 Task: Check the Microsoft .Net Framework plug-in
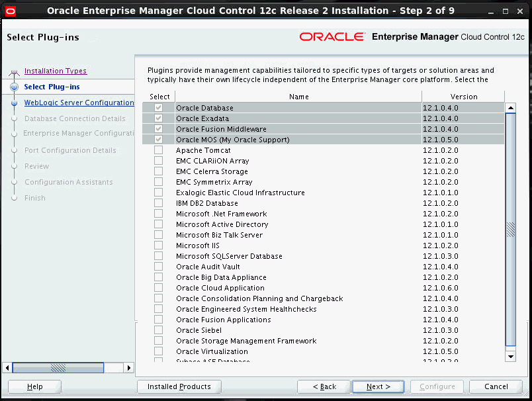point(158,213)
